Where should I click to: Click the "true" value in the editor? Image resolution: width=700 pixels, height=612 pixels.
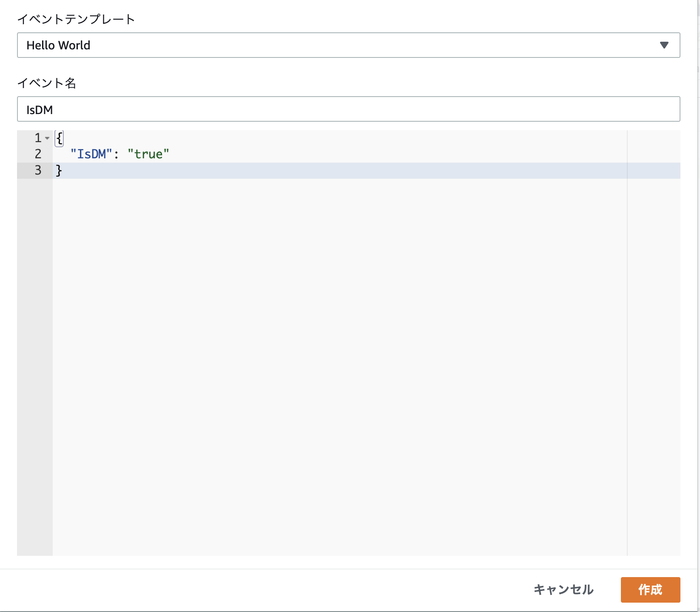148,154
